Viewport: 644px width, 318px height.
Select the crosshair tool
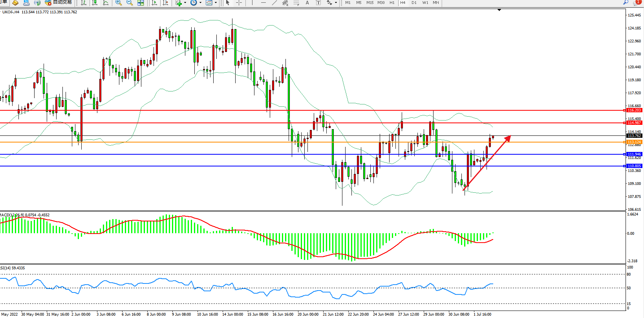(239, 3)
